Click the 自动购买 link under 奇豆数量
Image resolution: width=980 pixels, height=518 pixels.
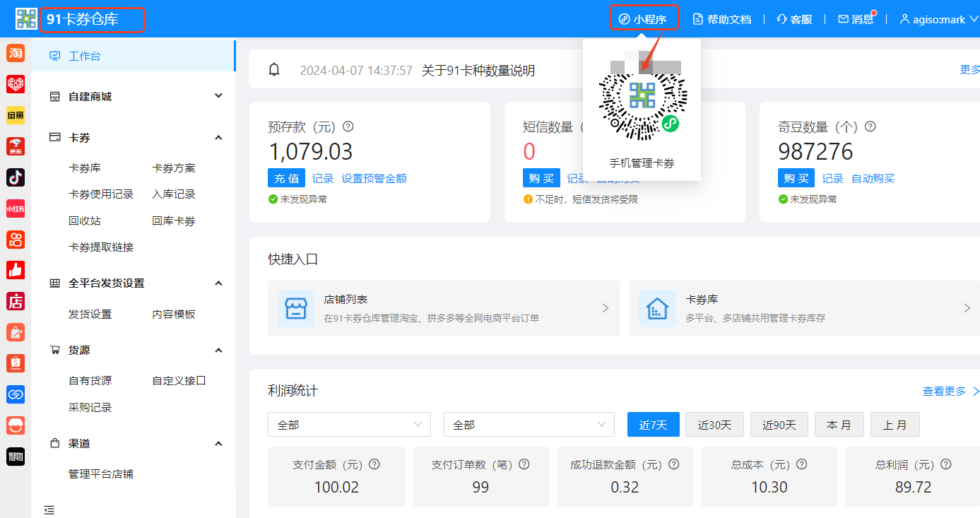[x=873, y=178]
